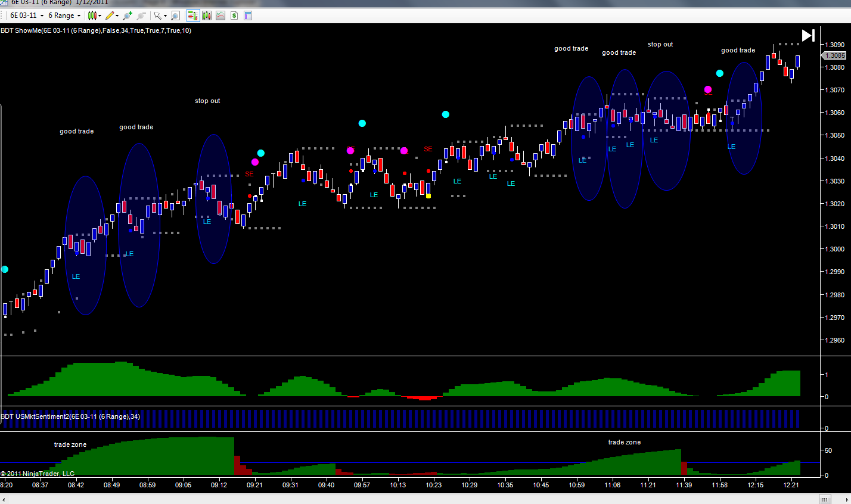851x504 pixels.
Task: Toggle the Chart Trader panel icon
Action: pos(193,15)
